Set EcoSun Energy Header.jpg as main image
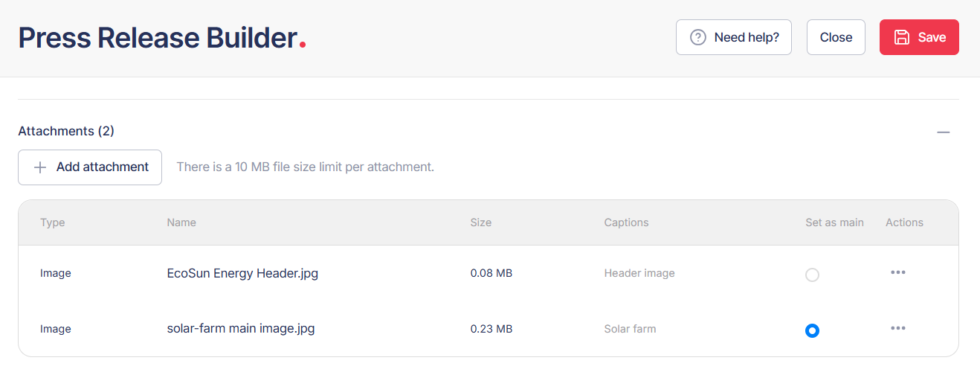This screenshot has height=375, width=980. (x=812, y=275)
